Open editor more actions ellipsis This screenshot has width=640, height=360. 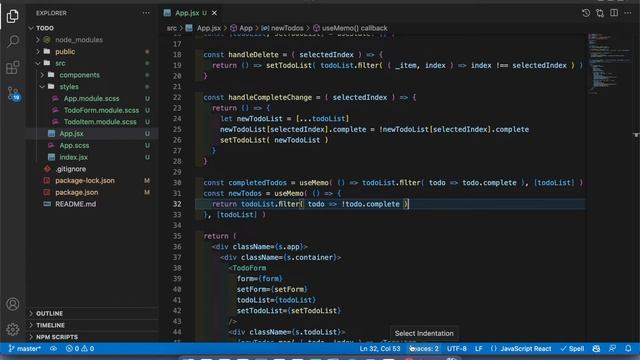point(628,13)
